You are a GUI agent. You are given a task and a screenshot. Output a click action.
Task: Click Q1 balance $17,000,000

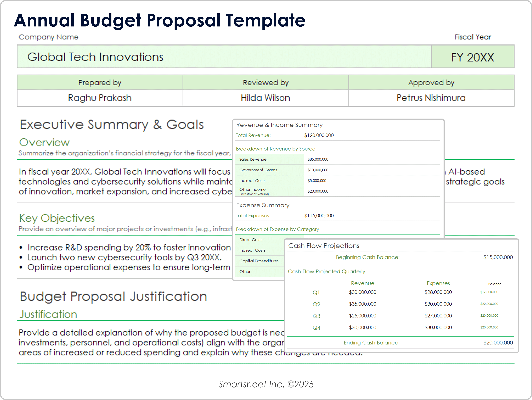(489, 292)
